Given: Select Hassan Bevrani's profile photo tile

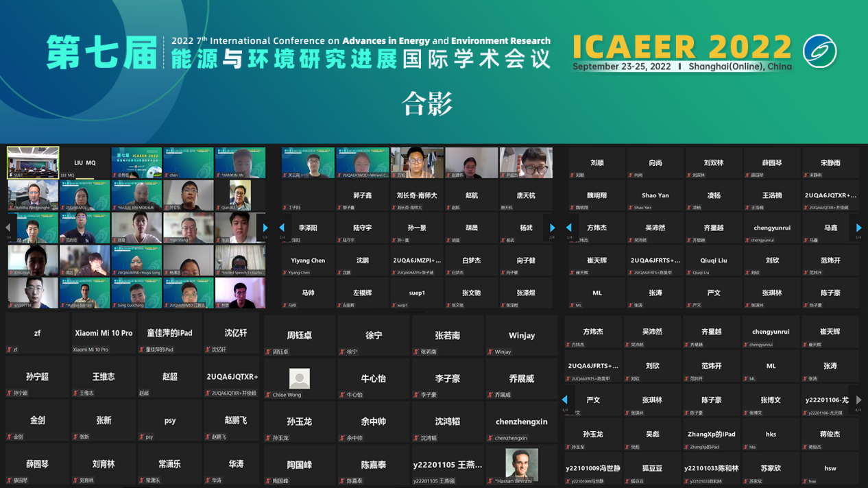Looking at the screenshot, I should [x=521, y=464].
